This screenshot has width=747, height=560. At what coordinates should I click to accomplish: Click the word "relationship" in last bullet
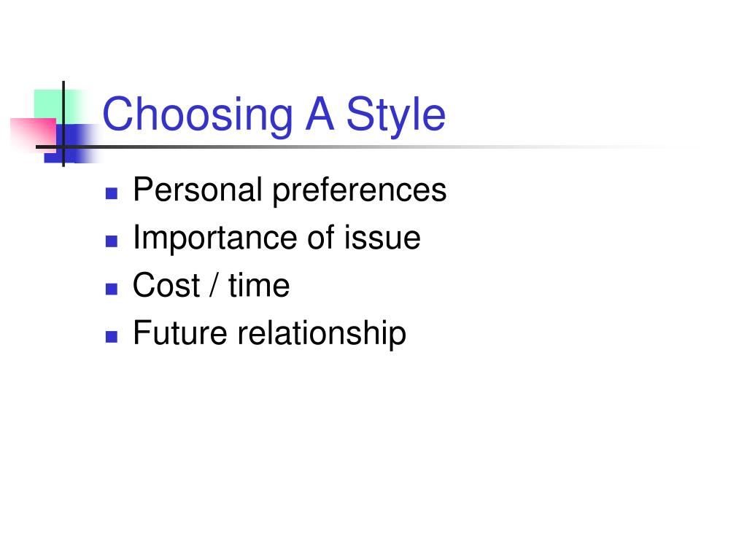[x=322, y=334]
